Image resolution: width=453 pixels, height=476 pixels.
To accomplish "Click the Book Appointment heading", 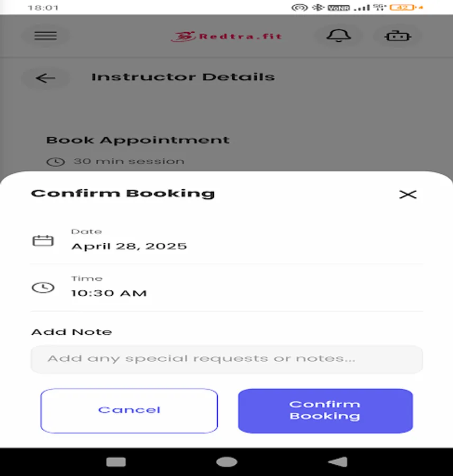I will point(138,140).
